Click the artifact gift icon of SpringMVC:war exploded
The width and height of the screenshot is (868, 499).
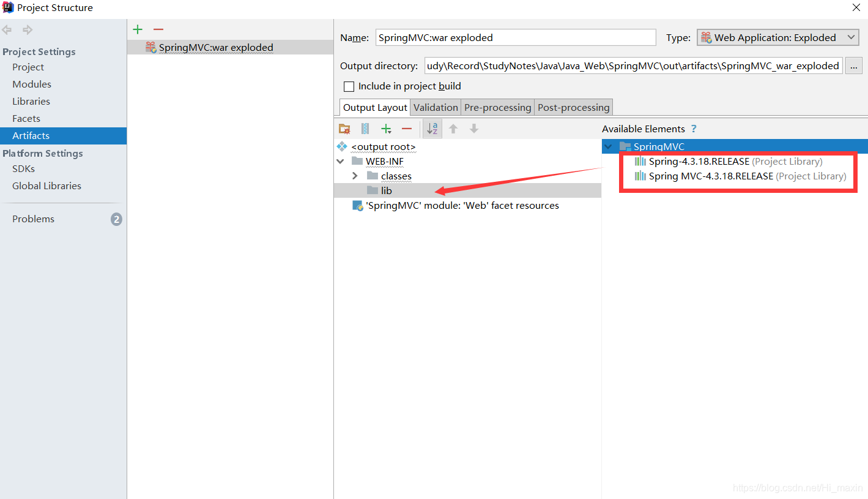point(150,47)
